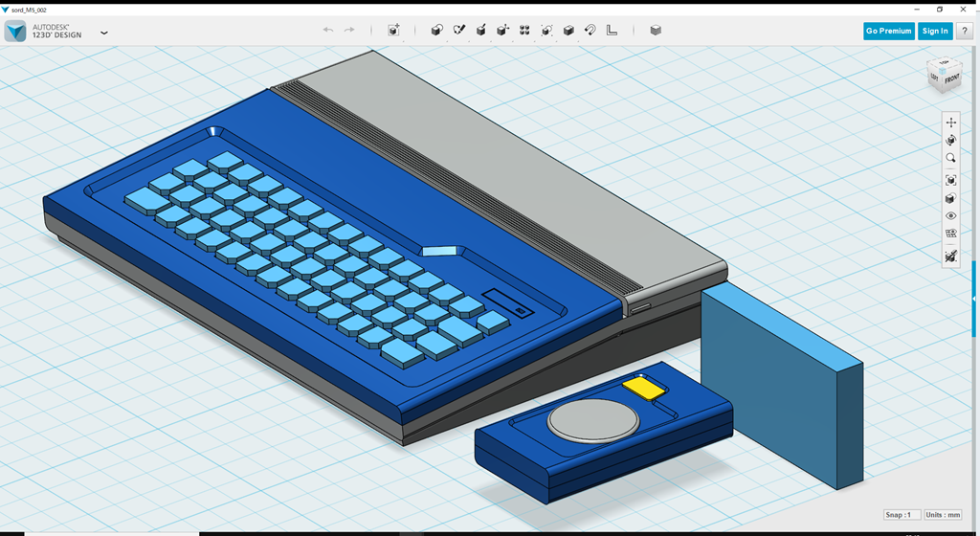Toggle grid visibility in navigation bar
The width and height of the screenshot is (980, 536).
coord(950,234)
